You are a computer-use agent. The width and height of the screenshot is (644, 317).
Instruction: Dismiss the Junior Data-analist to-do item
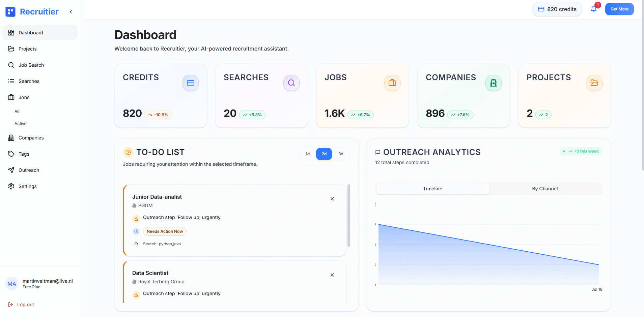tap(332, 199)
